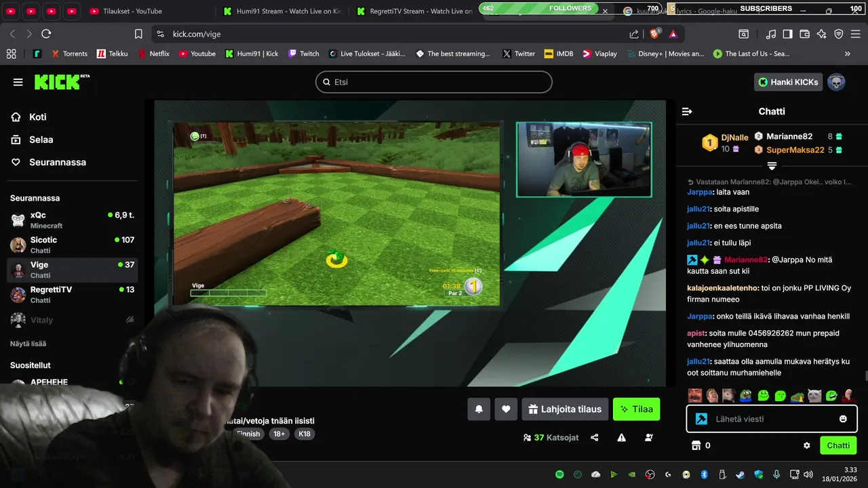Open Steam tray icon
This screenshot has height=488, width=868.
[x=741, y=474]
